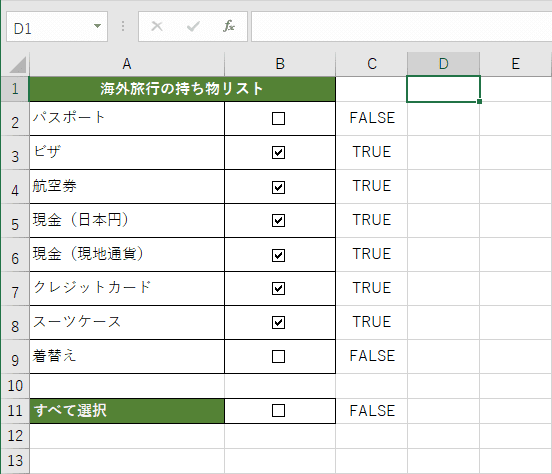Screen dimensions: 552x474
Task: Select column B header
Action: pyautogui.click(x=280, y=64)
